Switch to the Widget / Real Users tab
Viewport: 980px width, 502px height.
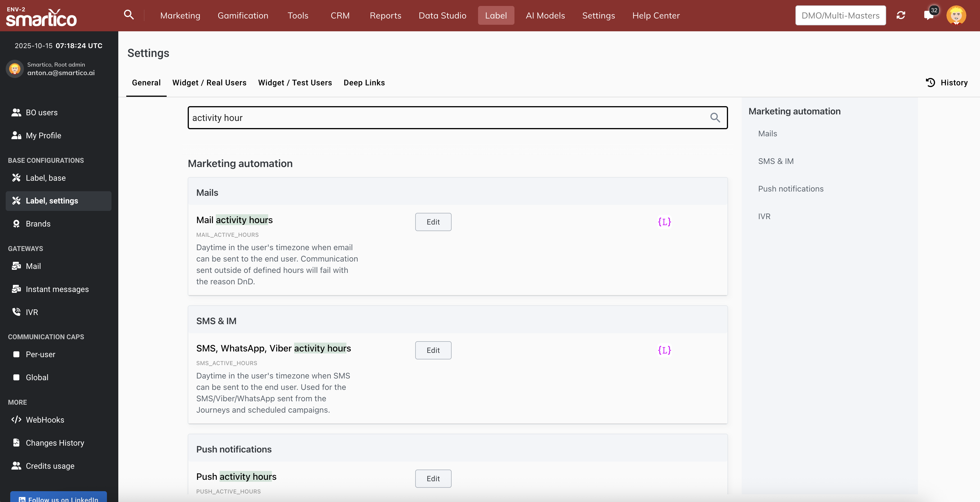point(209,83)
